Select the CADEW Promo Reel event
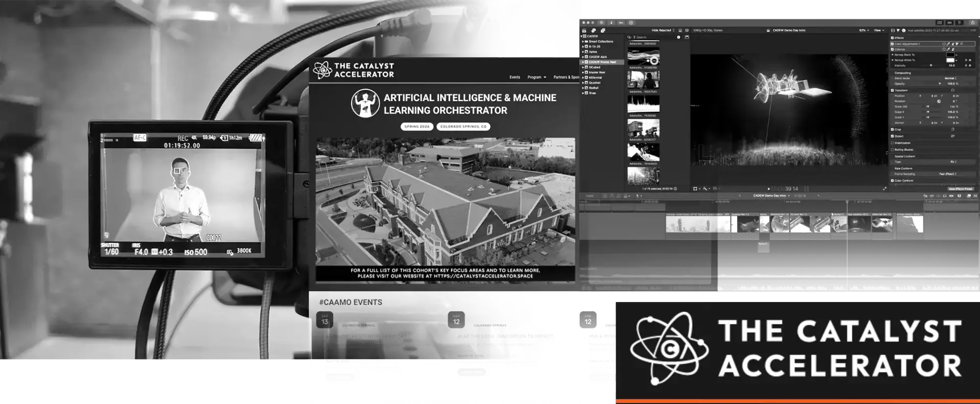This screenshot has width=980, height=404. coord(602,62)
